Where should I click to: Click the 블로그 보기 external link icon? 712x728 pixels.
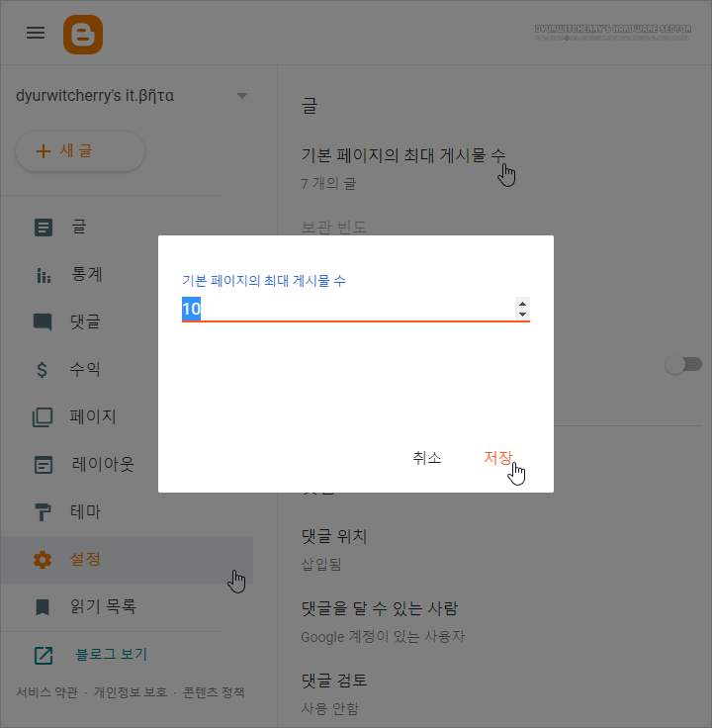pyautogui.click(x=44, y=656)
